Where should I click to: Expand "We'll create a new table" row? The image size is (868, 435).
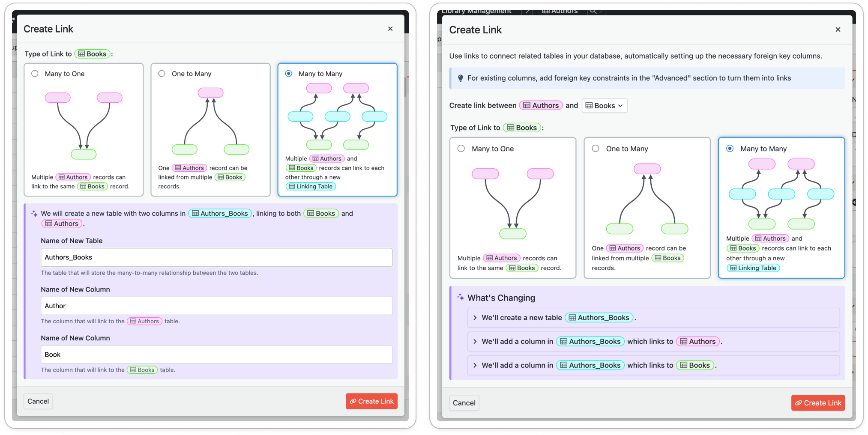click(653, 318)
